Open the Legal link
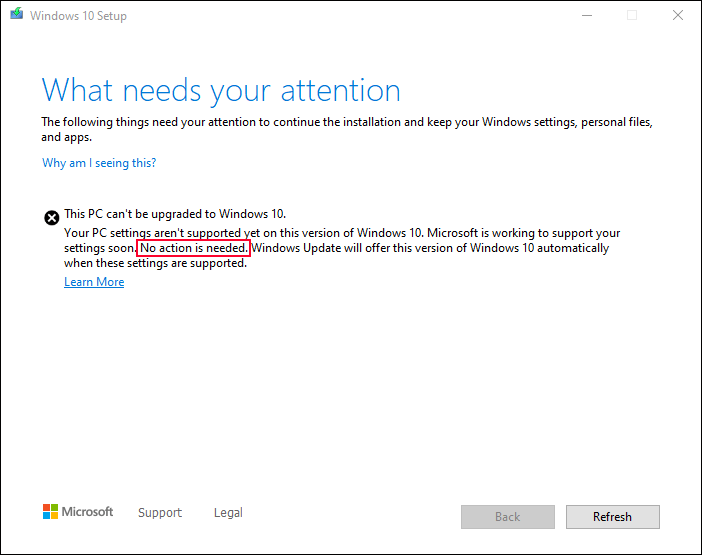This screenshot has height=555, width=702. coord(228,512)
